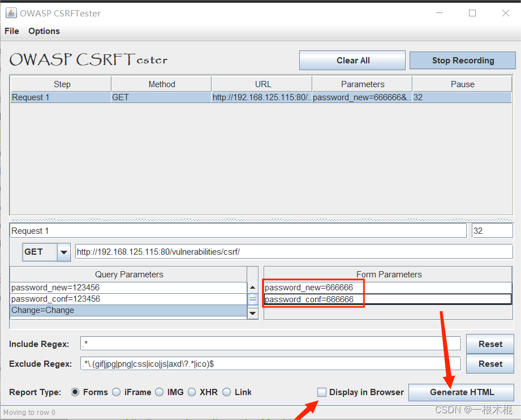Maximize the CSRFTester window
Image resolution: width=521 pixels, height=420 pixels.
tap(472, 13)
